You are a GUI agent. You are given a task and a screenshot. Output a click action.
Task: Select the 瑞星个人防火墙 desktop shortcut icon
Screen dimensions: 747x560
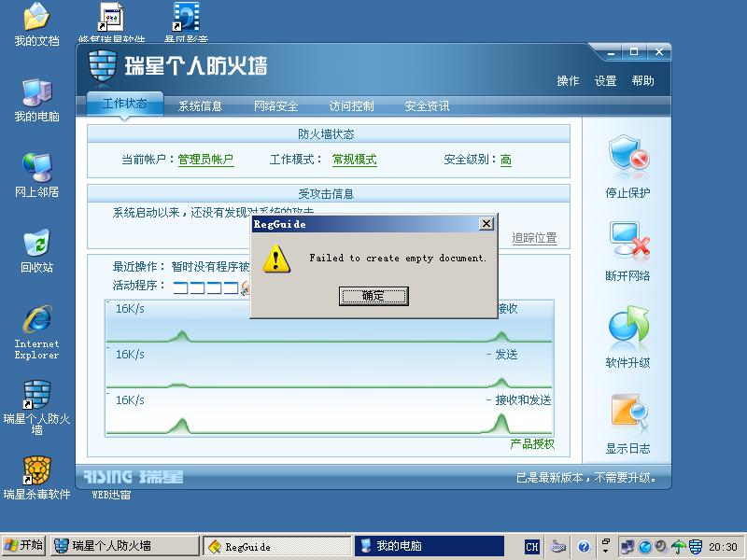(36, 394)
